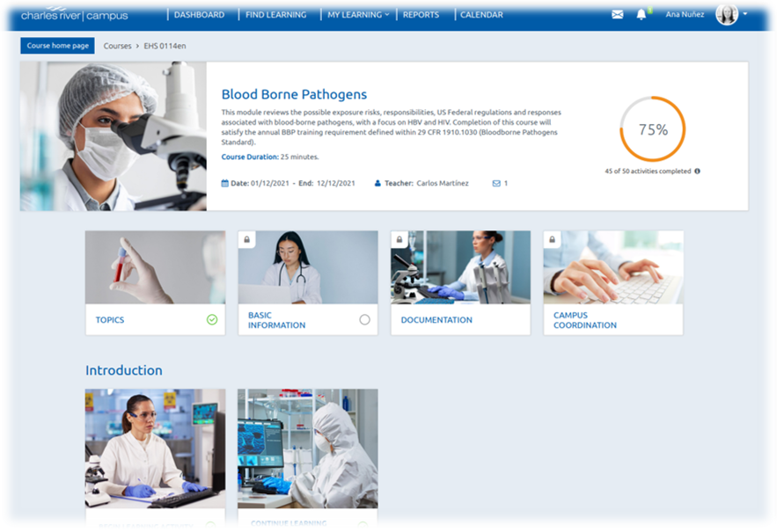Viewport: 777px width, 532px height.
Task: Go to the Dashboard menu item
Action: (199, 15)
